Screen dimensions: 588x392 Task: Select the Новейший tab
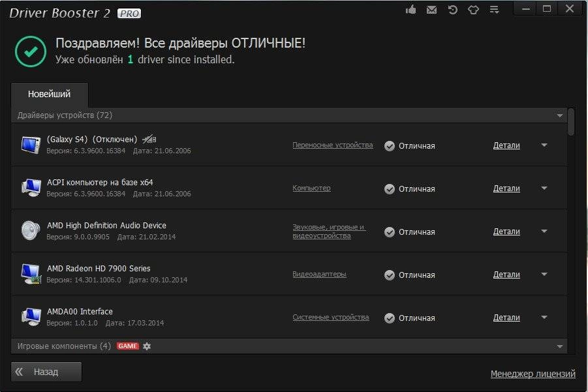point(50,95)
